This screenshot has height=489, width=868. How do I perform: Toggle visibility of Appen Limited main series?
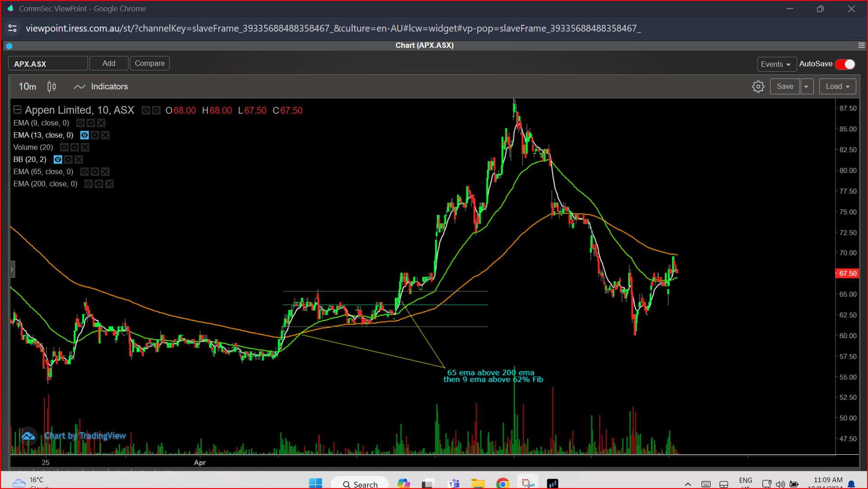click(146, 110)
